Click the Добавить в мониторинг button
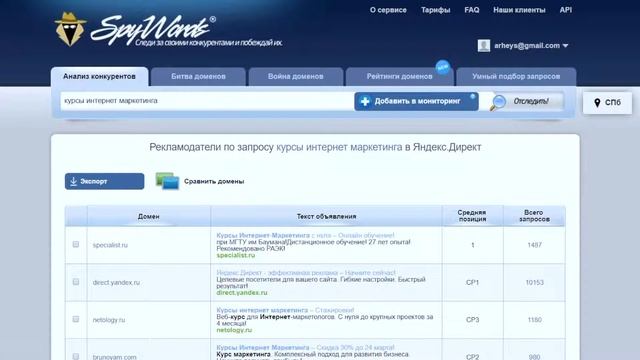The width and height of the screenshot is (640, 360). point(416,101)
